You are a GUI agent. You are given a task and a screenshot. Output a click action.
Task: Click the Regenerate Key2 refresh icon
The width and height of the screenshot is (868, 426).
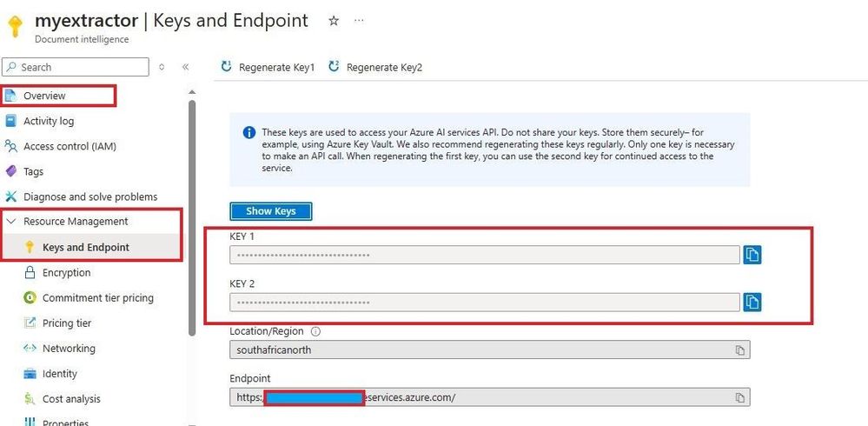tap(334, 66)
